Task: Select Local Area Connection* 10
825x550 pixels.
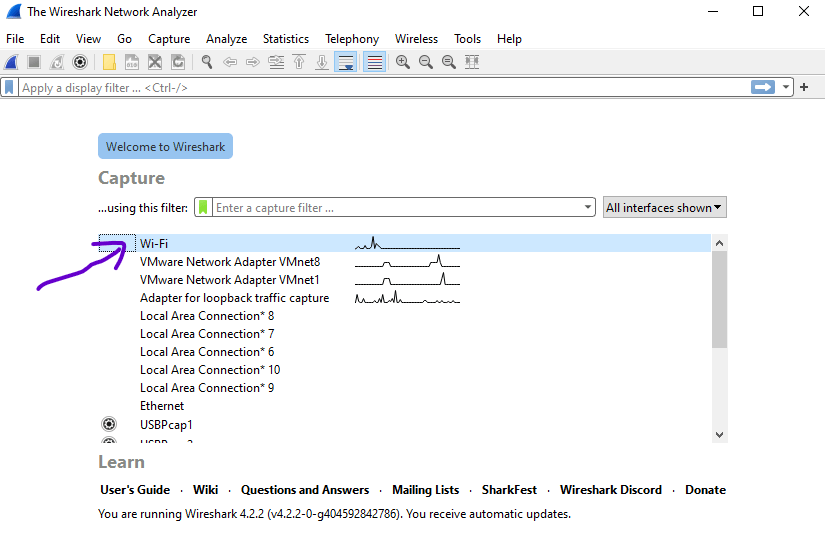Action: point(404,369)
